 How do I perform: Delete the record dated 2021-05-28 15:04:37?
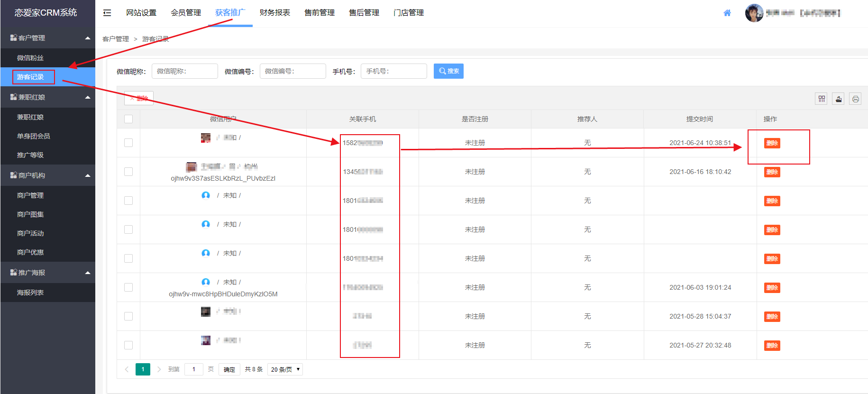pos(772,317)
